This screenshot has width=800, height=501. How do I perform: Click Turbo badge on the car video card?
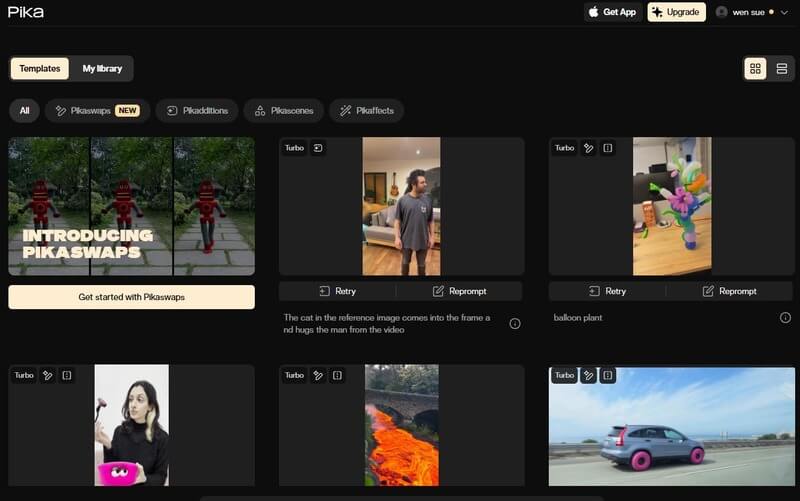coord(564,375)
